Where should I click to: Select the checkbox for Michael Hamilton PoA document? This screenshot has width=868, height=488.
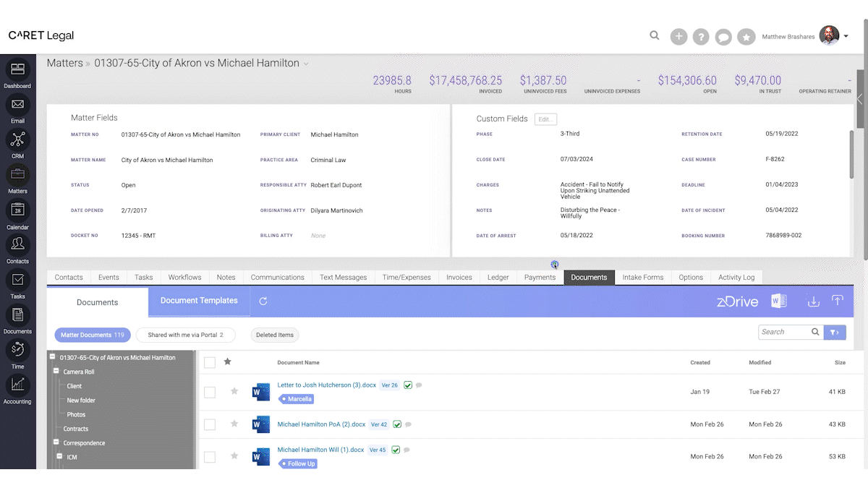210,424
